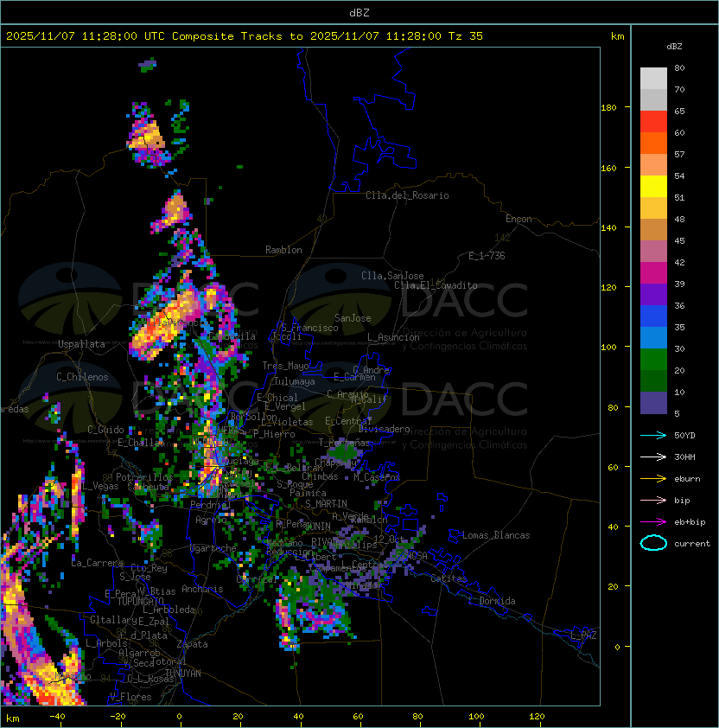Screen dimensions: 719x728
Task: Click the 'Lomas_Blancas' map label
Action: click(496, 535)
